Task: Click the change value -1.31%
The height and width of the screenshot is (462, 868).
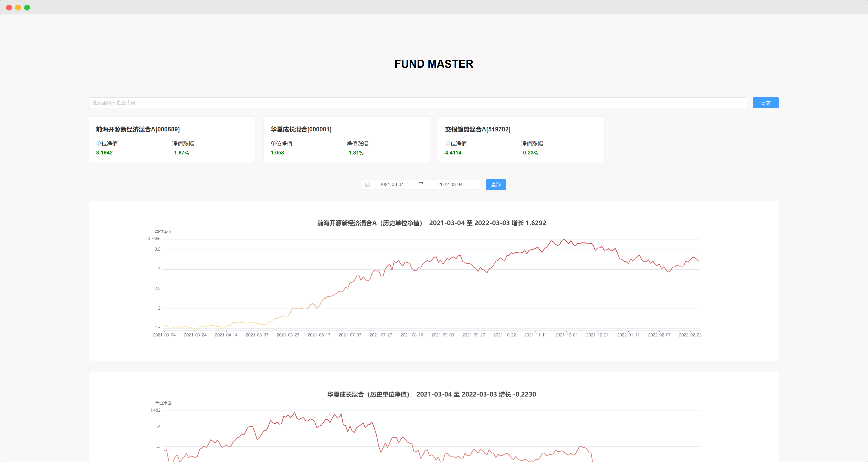Action: (355, 152)
